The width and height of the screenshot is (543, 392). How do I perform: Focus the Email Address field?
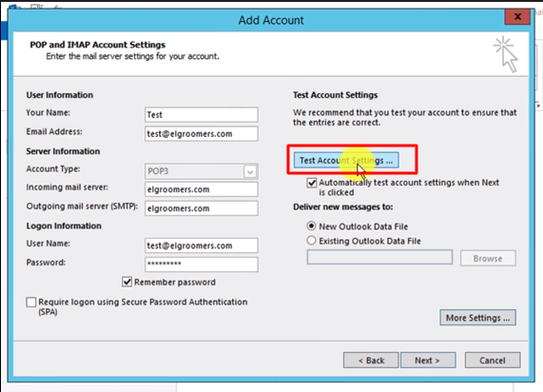[202, 134]
